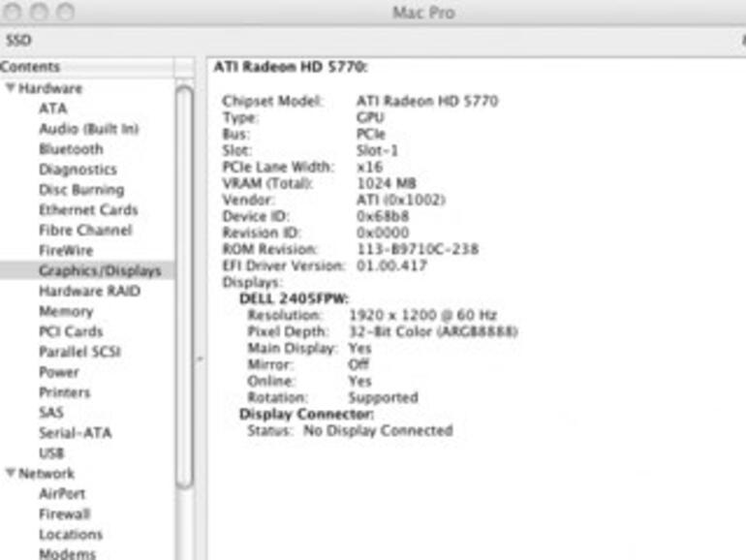Click the SSD label under title bar
The width and height of the screenshot is (746, 560).
coord(18,41)
